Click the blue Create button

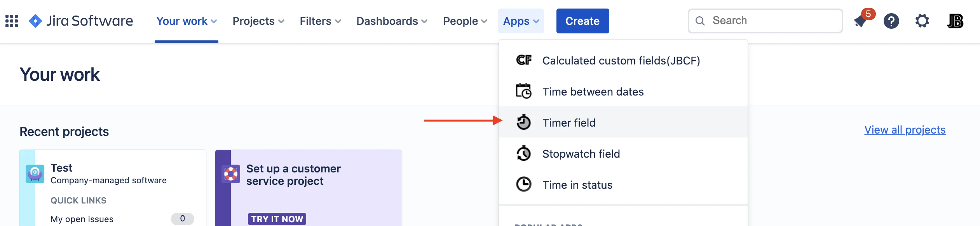pos(582,21)
